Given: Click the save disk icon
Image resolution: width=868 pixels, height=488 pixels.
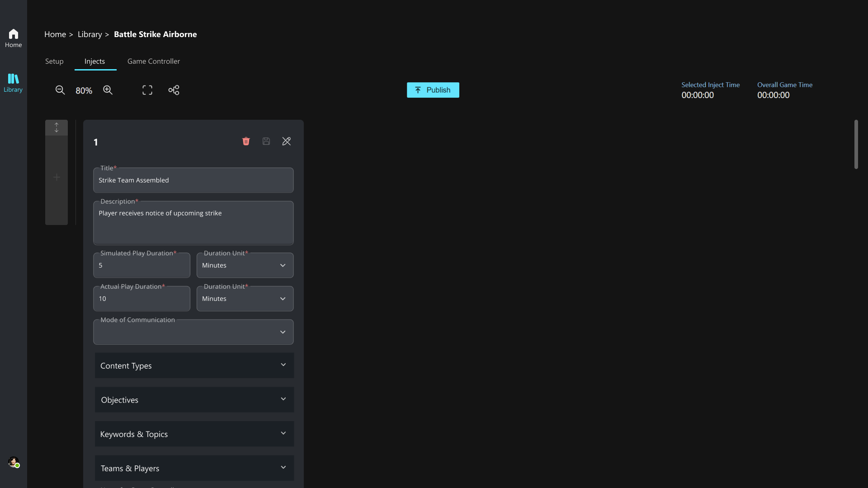Looking at the screenshot, I should (x=266, y=141).
